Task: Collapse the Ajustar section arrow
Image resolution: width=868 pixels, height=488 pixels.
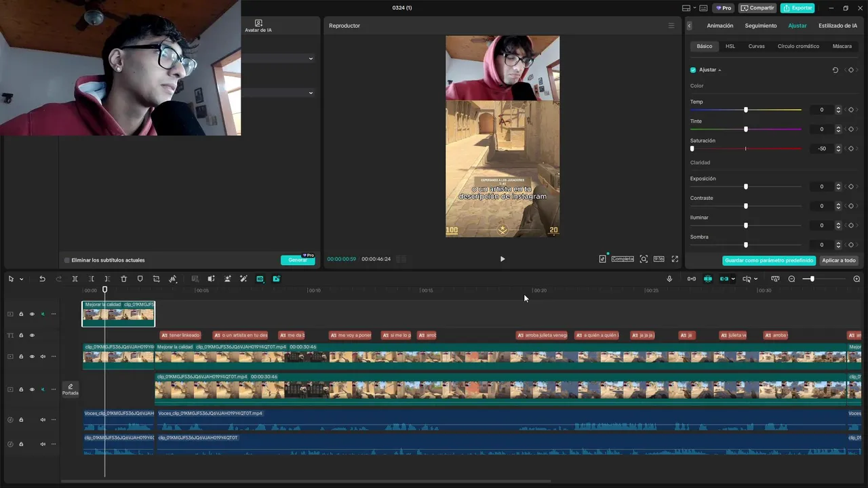Action: pos(719,70)
